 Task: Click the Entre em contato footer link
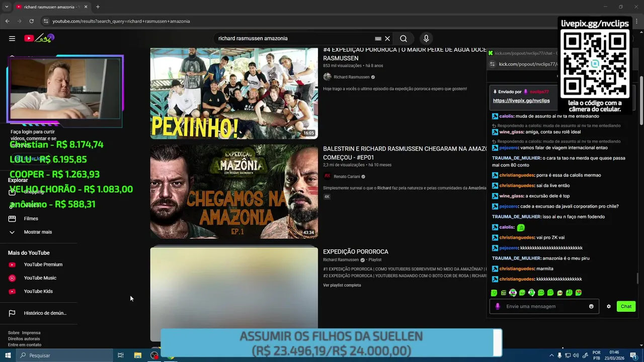point(25,345)
